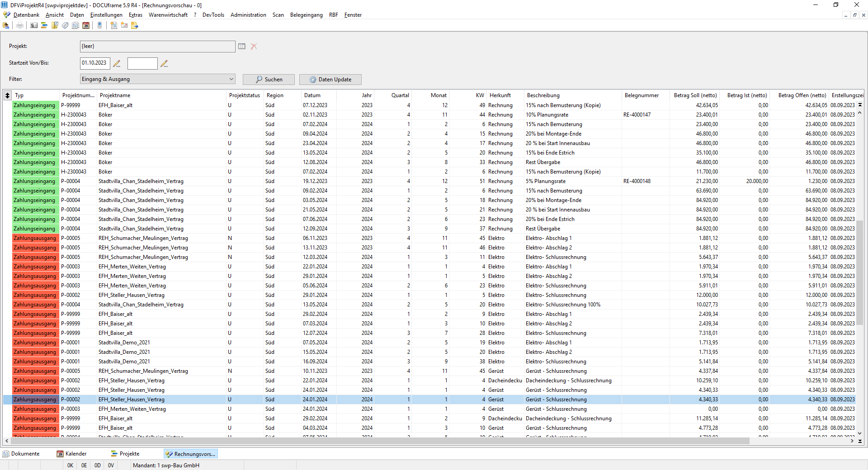Switch to the Projekte tab
This screenshot has height=470, width=868.
click(125, 454)
